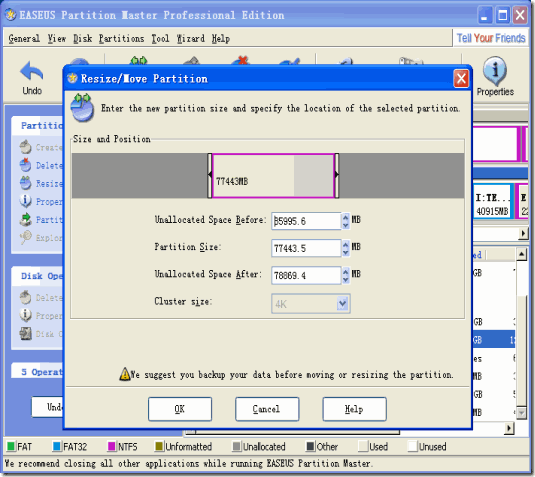Click the partition list scroll down arrow
Image resolution: width=535 pixels, height=477 pixels.
[521, 413]
